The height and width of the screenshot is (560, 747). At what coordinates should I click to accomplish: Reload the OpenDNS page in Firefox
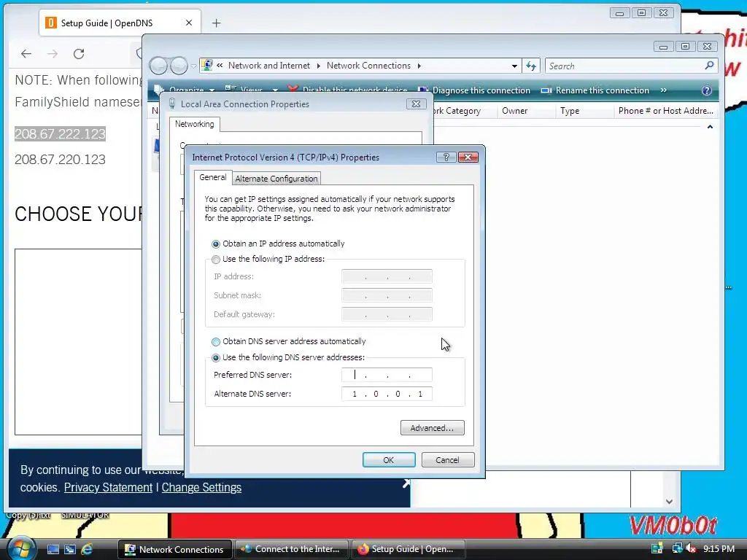tap(79, 54)
